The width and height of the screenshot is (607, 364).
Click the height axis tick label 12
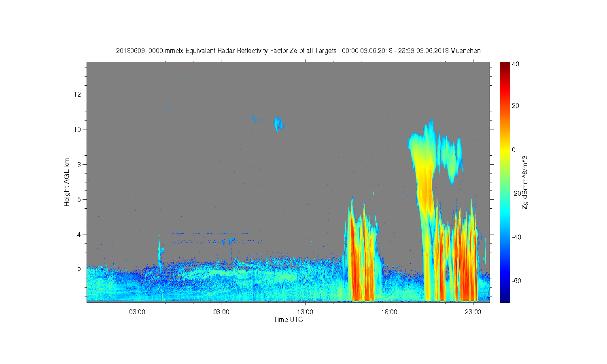pyautogui.click(x=79, y=94)
